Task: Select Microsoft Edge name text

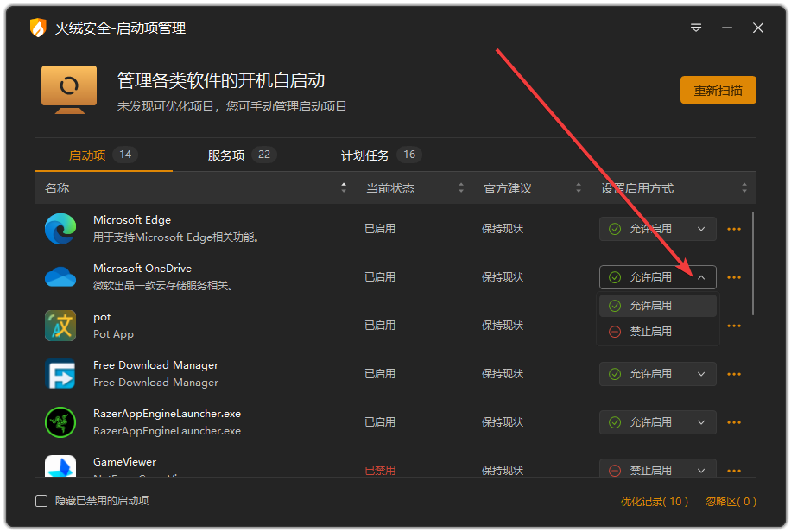Action: coord(132,220)
